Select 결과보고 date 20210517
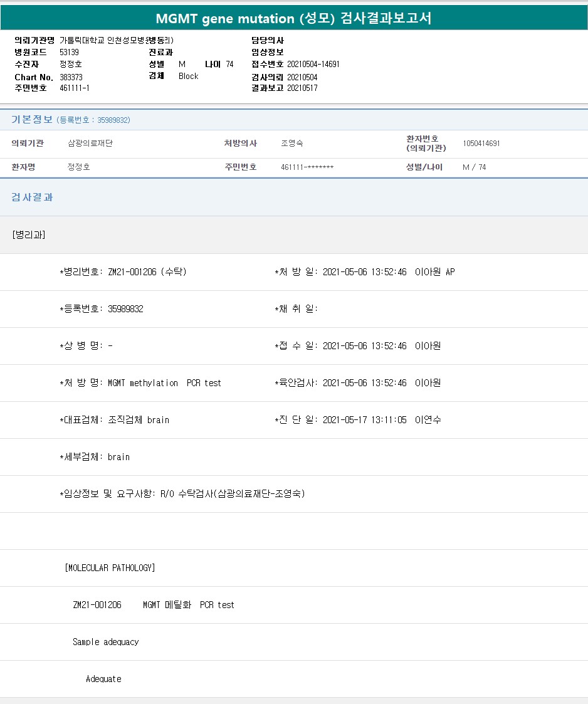 (302, 88)
